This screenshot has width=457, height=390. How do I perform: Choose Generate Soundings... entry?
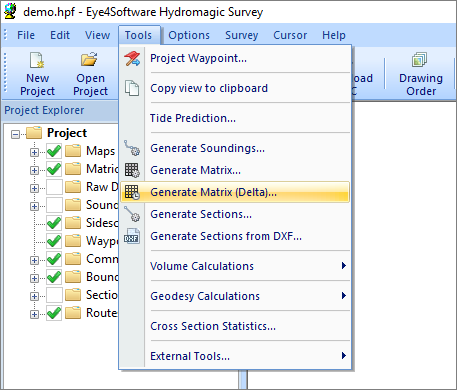(x=235, y=148)
